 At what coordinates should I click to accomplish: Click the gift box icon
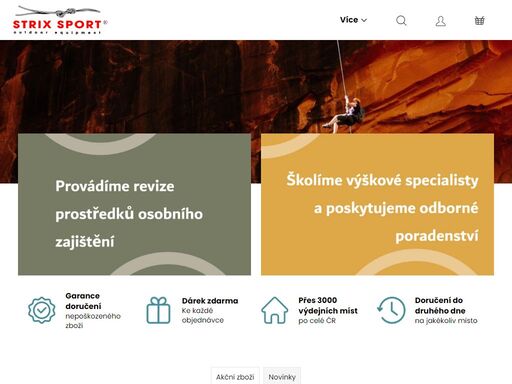click(x=158, y=310)
